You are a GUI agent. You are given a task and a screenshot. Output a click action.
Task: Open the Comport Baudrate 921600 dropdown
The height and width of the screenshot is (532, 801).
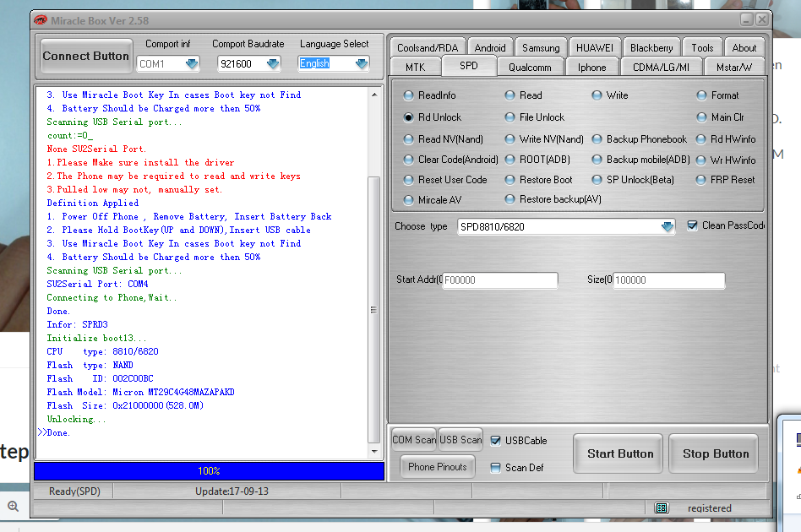coord(273,64)
